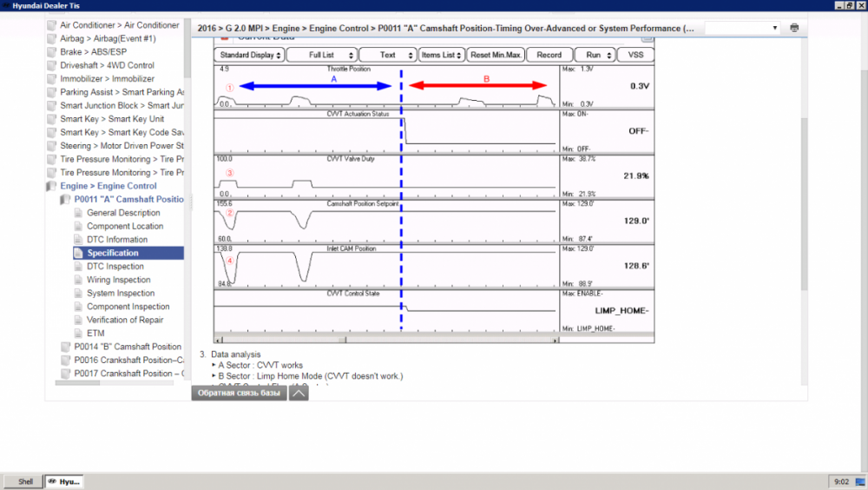
Task: Select Brake > ABS/ESP entry
Action: point(94,51)
